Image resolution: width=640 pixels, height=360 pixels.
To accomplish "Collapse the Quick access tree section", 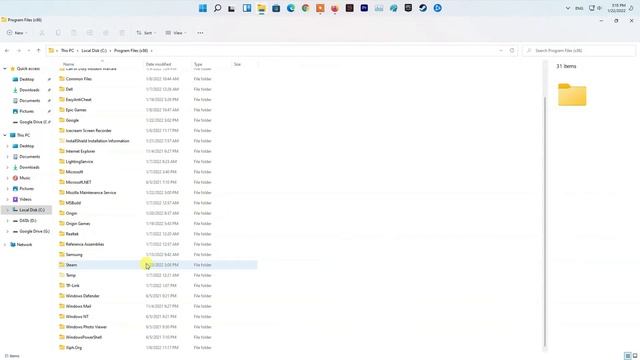I will click(x=5, y=69).
